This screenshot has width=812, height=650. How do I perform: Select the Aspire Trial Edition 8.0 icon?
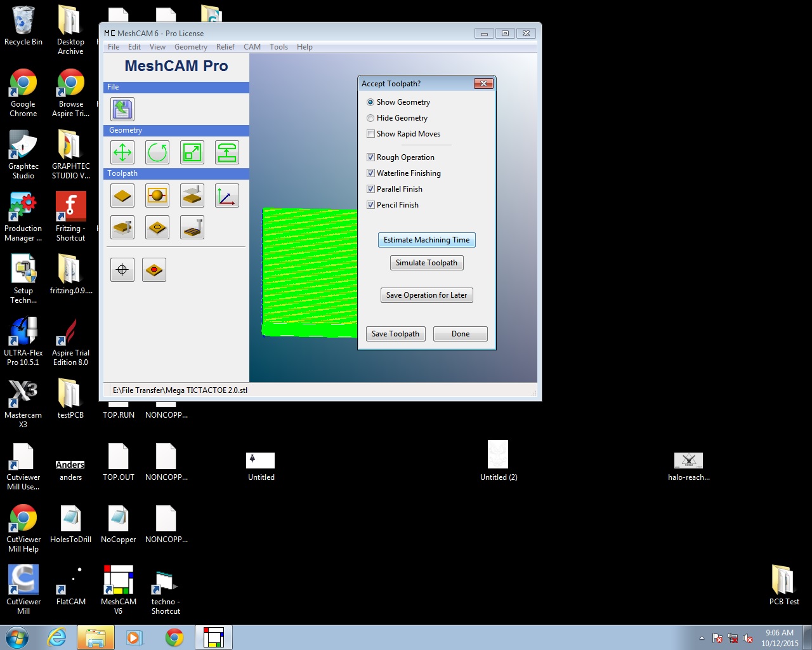pos(70,342)
